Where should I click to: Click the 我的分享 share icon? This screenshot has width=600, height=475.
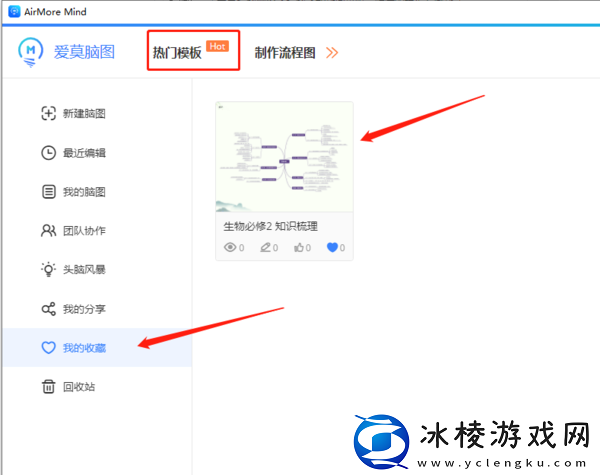[x=49, y=309]
